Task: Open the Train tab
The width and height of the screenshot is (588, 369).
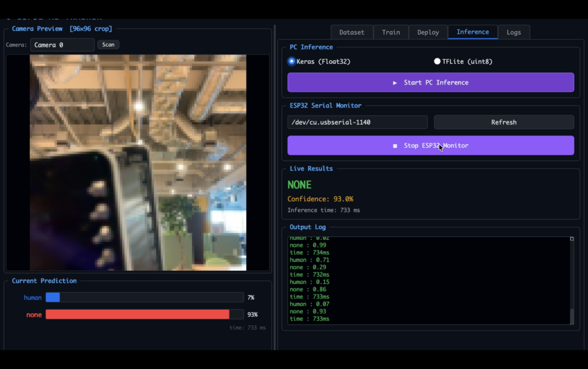Action: 390,32
